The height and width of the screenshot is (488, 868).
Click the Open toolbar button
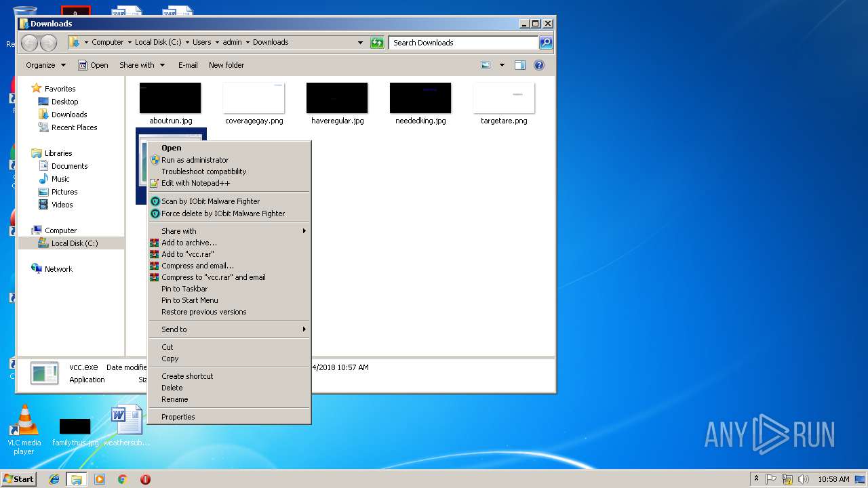pos(93,65)
